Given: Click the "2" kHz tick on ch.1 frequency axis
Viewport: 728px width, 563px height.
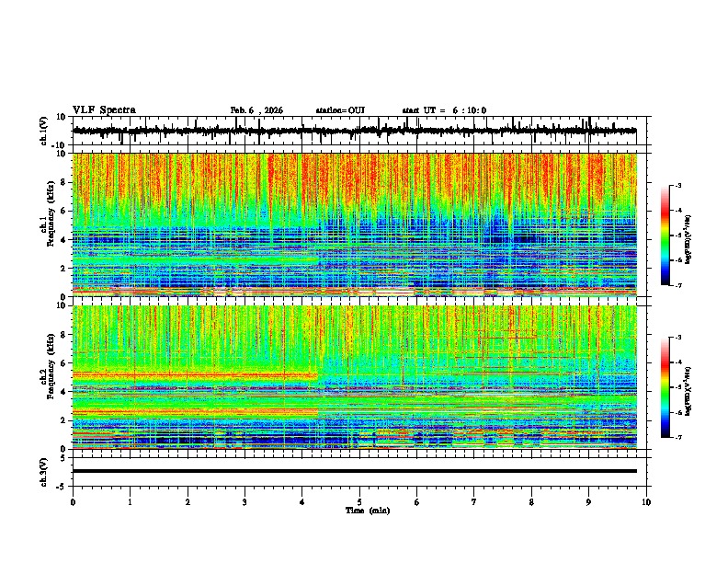Looking at the screenshot, I should click(63, 268).
